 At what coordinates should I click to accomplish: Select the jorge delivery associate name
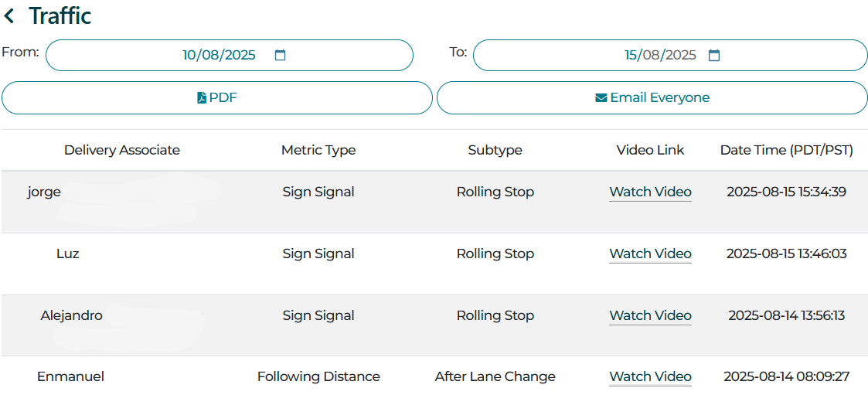[x=44, y=192]
